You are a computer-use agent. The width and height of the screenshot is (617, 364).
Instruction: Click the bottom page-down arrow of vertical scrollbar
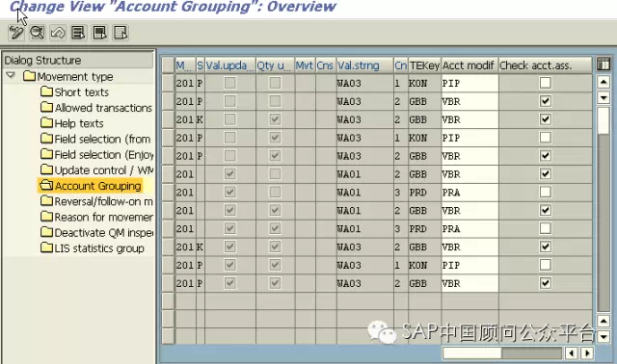click(604, 336)
